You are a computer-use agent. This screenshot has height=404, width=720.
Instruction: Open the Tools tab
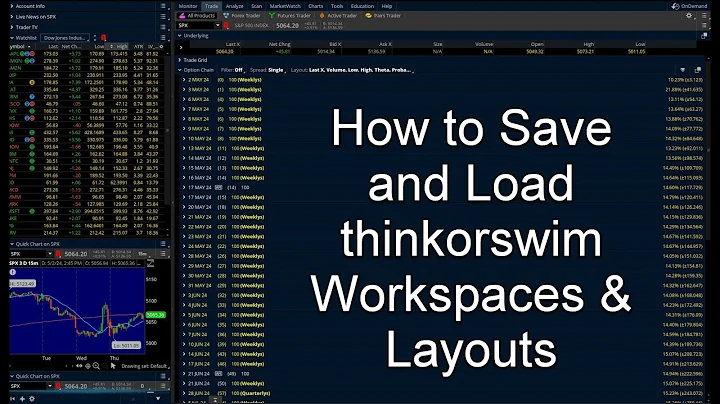click(337, 6)
